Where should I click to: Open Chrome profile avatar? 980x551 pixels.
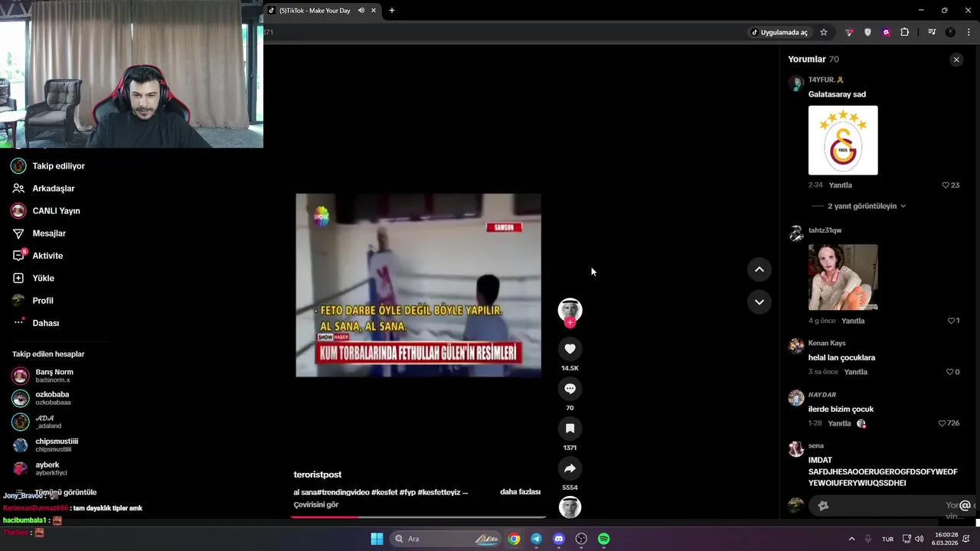[x=950, y=32]
